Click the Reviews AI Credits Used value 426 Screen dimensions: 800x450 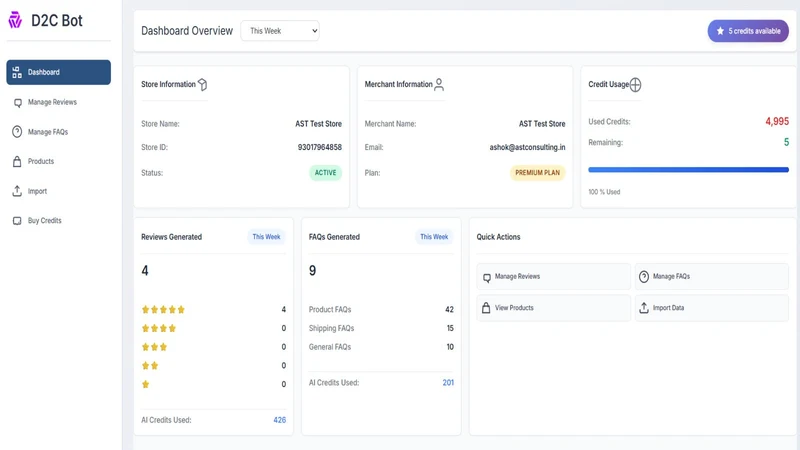click(x=280, y=420)
